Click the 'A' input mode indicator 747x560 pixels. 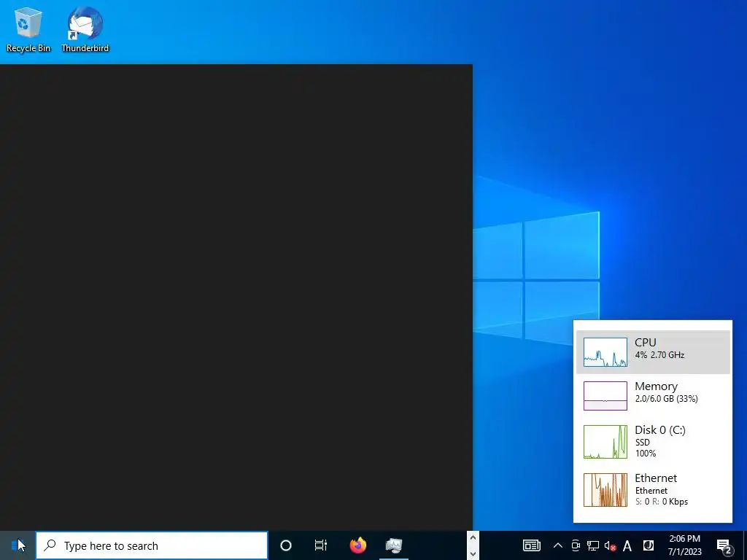(x=627, y=545)
